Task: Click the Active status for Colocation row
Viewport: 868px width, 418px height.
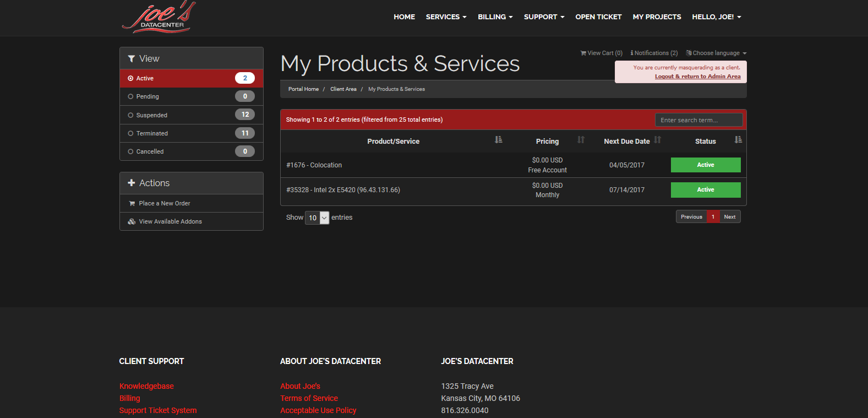Action: point(706,165)
